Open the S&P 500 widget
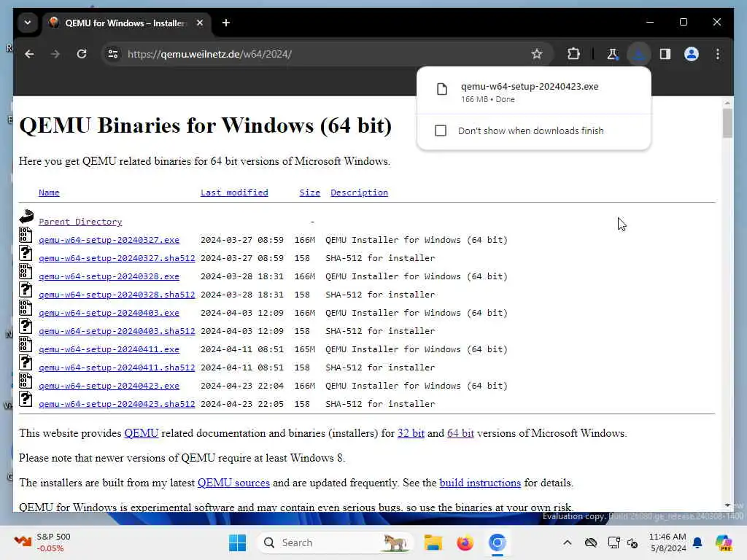747x560 pixels. coord(43,542)
